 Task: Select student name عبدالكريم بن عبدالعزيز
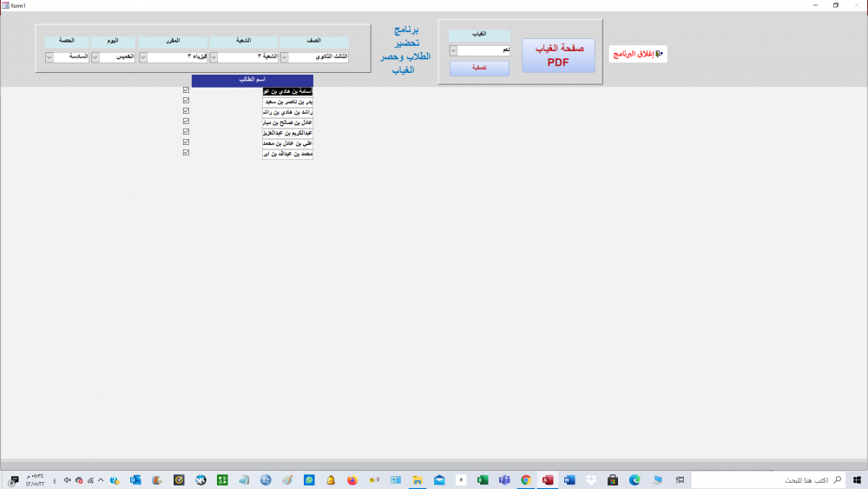288,133
